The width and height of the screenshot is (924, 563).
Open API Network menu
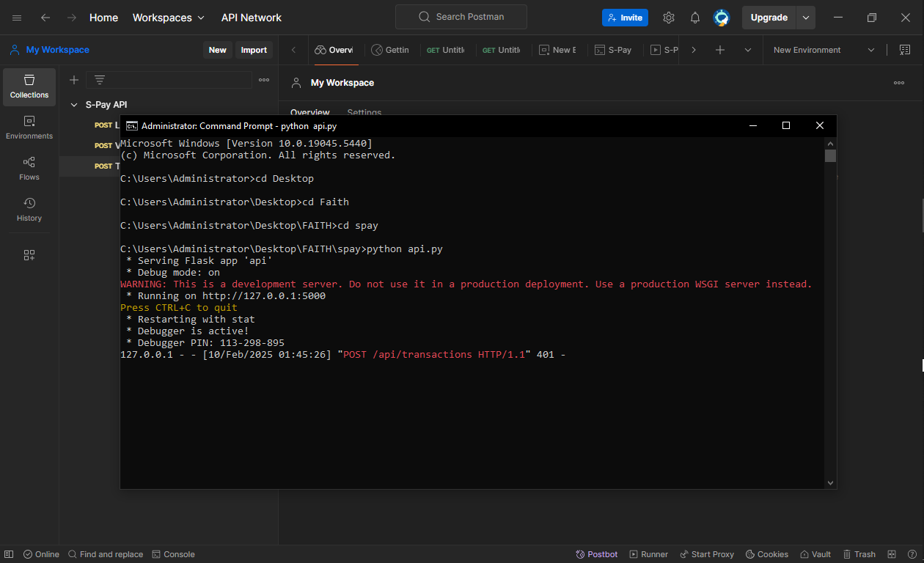coord(252,18)
